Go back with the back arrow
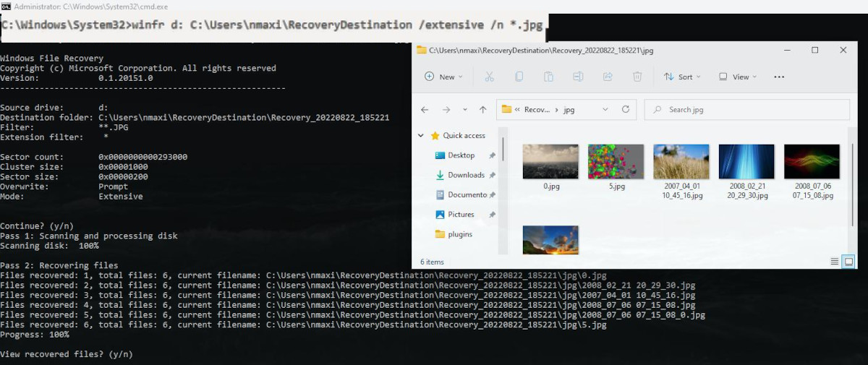The width and height of the screenshot is (868, 365). [x=425, y=110]
